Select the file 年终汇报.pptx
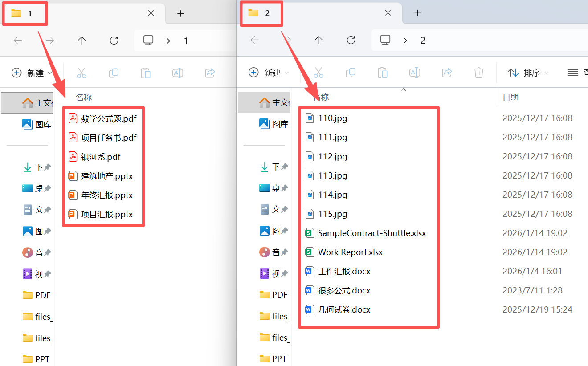This screenshot has width=588, height=366. 106,195
